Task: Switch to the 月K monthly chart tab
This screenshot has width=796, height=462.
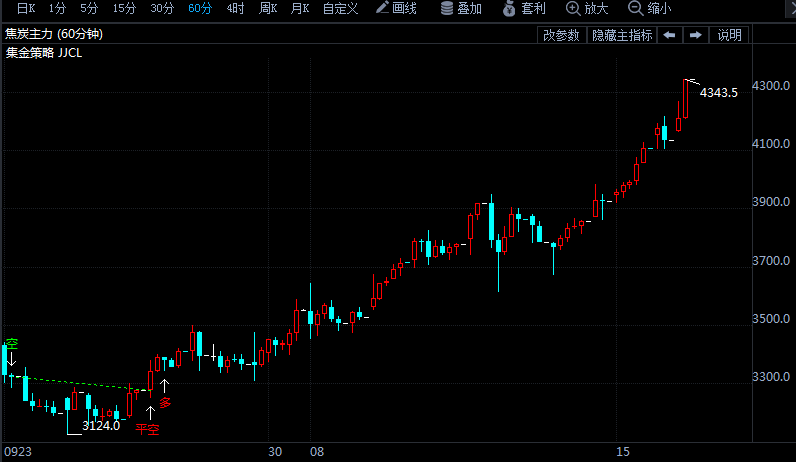Action: point(300,8)
